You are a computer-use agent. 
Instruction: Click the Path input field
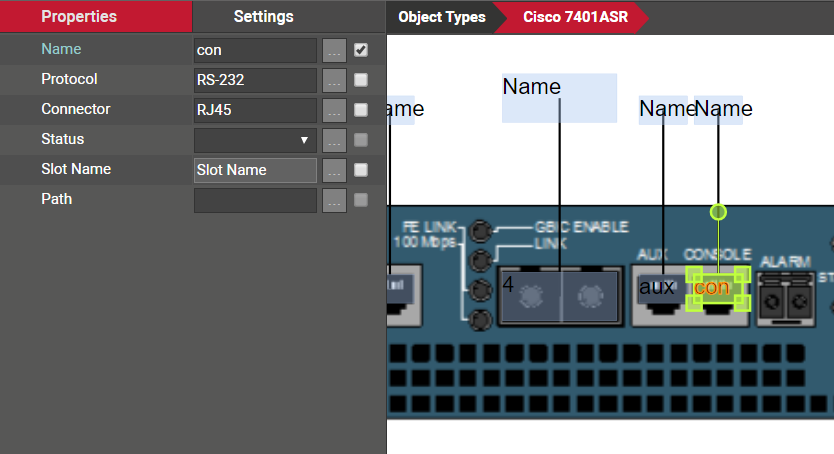click(x=255, y=200)
